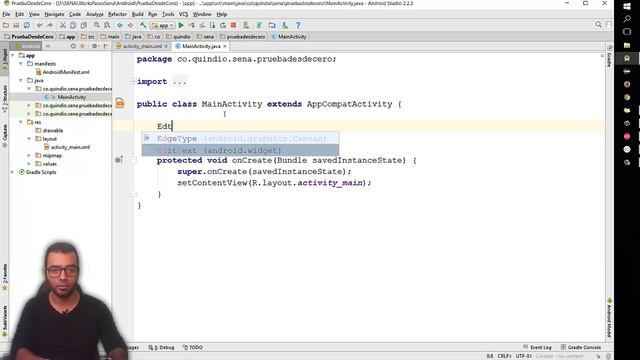Collapse the layout folder node

point(29,139)
